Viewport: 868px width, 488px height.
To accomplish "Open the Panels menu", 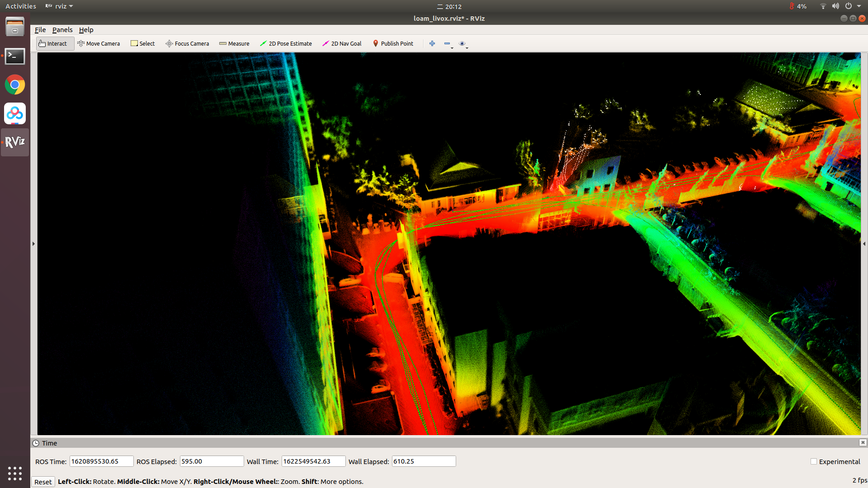I will [x=62, y=30].
